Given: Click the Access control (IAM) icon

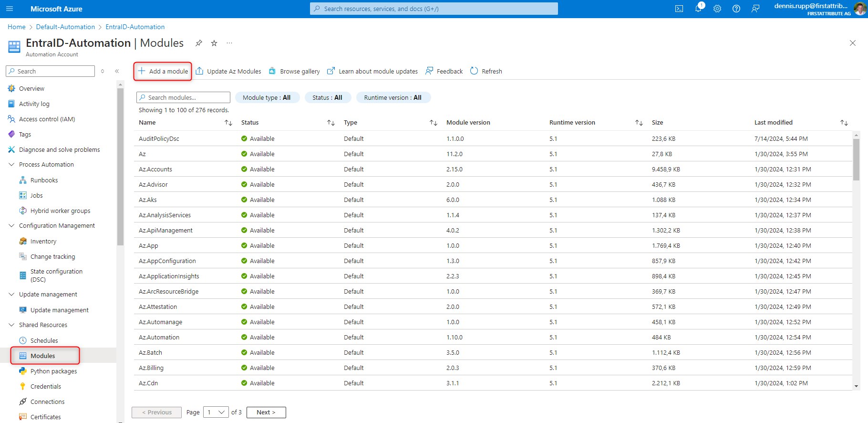Looking at the screenshot, I should coord(11,119).
